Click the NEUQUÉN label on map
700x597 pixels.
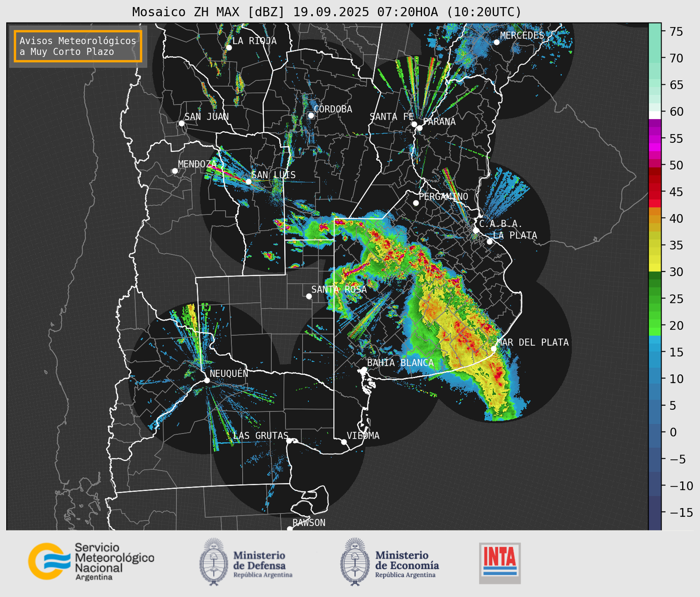tap(229, 373)
